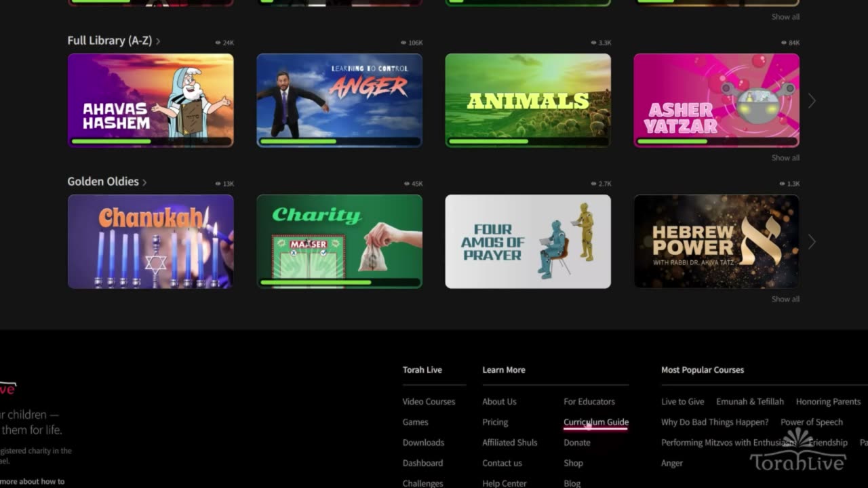Open the Help Center link
This screenshot has width=868, height=488.
505,483
